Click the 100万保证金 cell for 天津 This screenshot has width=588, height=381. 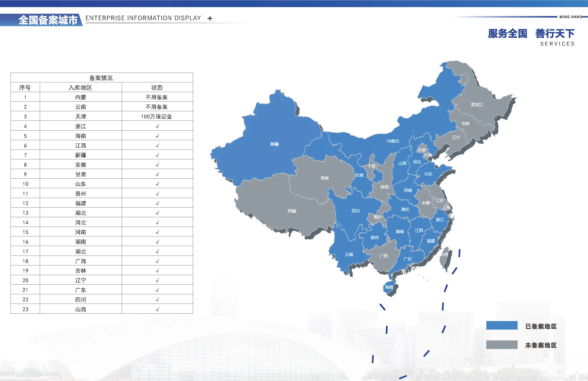click(156, 117)
